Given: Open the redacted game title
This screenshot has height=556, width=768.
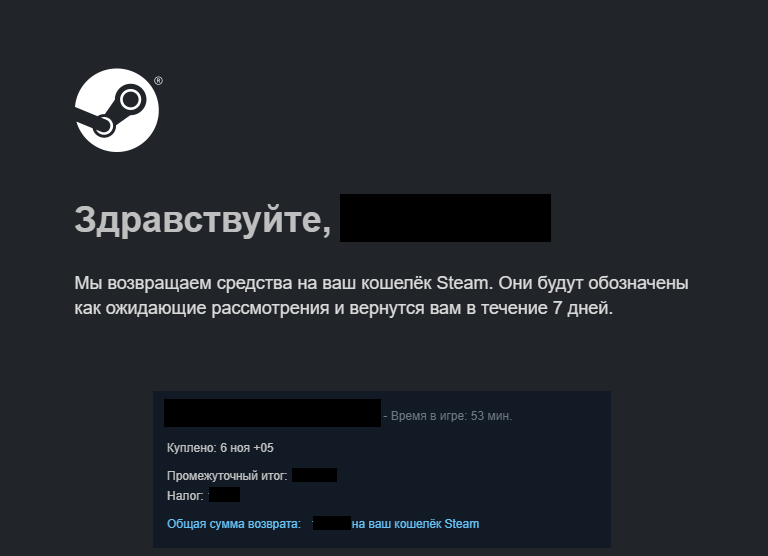Looking at the screenshot, I should coord(272,413).
